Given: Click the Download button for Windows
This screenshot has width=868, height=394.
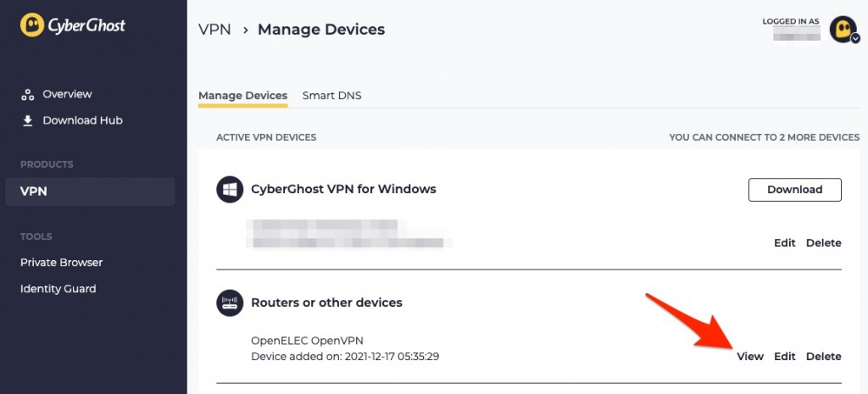Looking at the screenshot, I should [795, 190].
